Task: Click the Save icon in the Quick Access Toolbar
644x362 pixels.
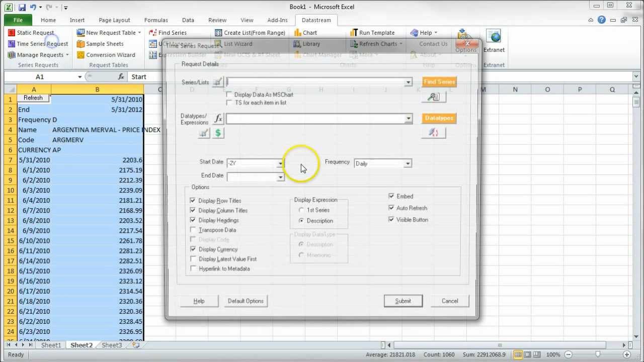Action: [22, 7]
